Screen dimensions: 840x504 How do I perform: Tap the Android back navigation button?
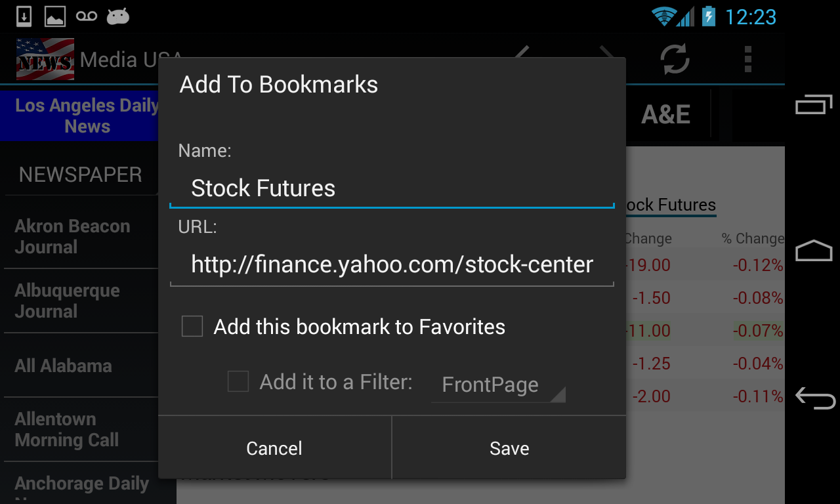pyautogui.click(x=814, y=397)
